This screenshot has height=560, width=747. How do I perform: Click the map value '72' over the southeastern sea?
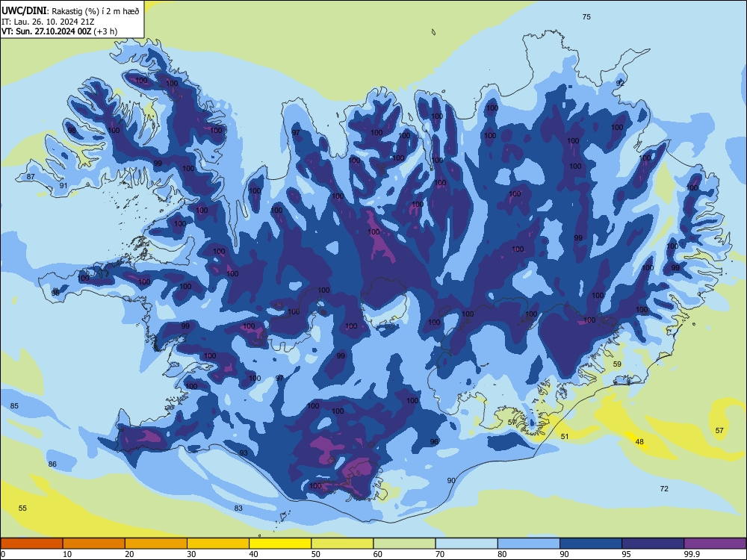664,488
